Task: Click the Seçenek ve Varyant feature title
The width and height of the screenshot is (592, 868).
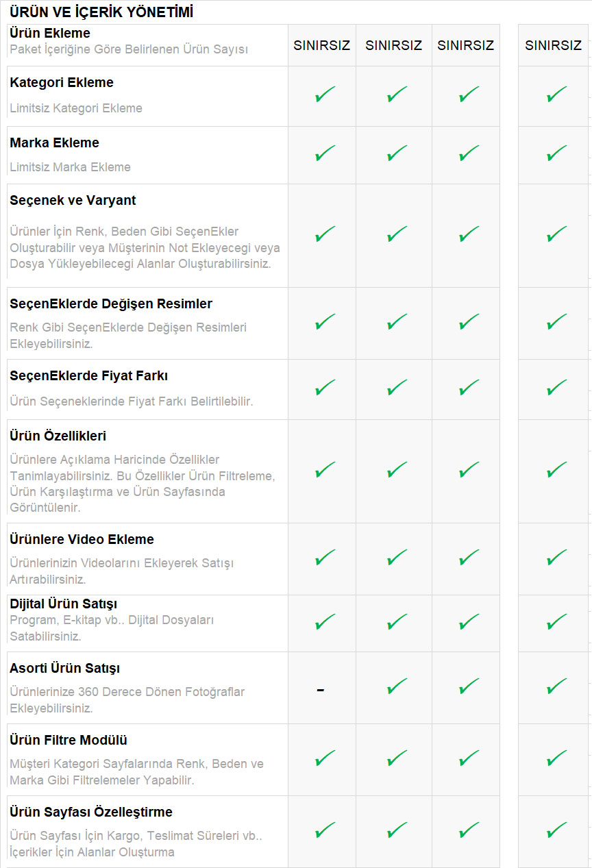Action: [x=73, y=200]
